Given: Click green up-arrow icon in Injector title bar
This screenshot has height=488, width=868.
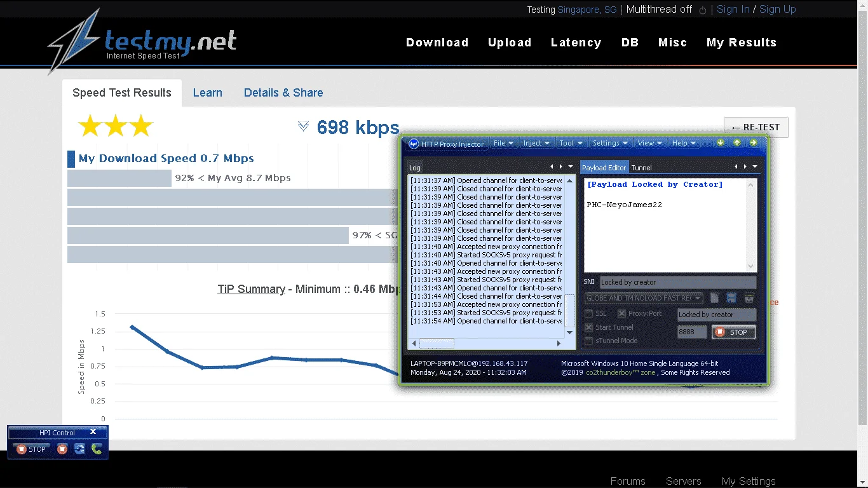Looking at the screenshot, I should (x=737, y=143).
